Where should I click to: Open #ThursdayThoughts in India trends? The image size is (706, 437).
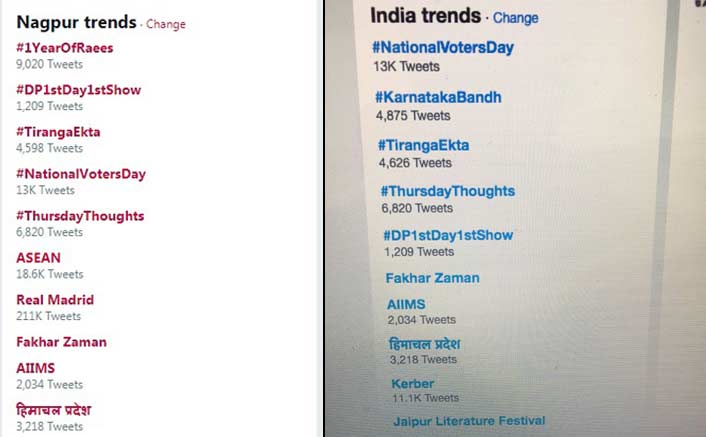click(448, 191)
